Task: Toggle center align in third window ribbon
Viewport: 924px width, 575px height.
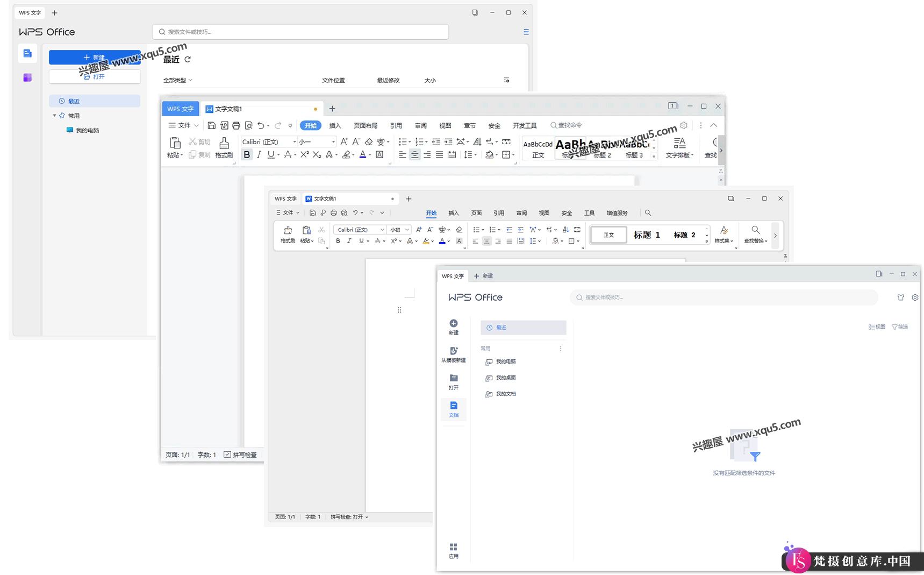Action: [x=486, y=241]
